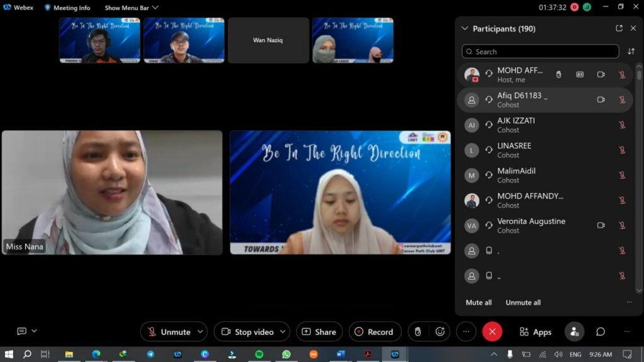Start recording with the Record button
644x362 pixels.
374,332
